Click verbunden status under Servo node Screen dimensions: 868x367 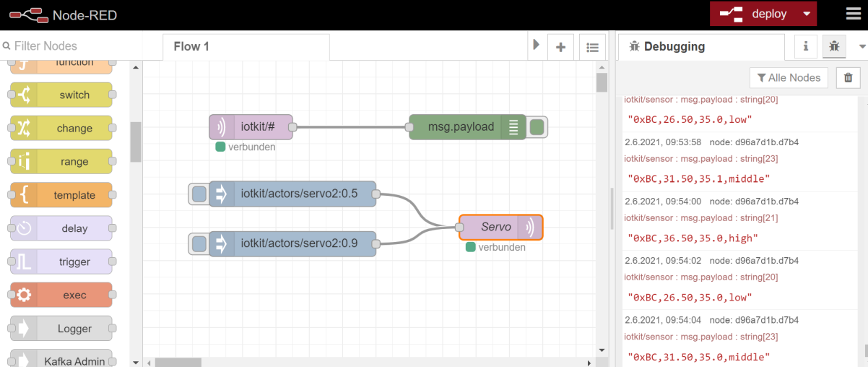click(495, 247)
